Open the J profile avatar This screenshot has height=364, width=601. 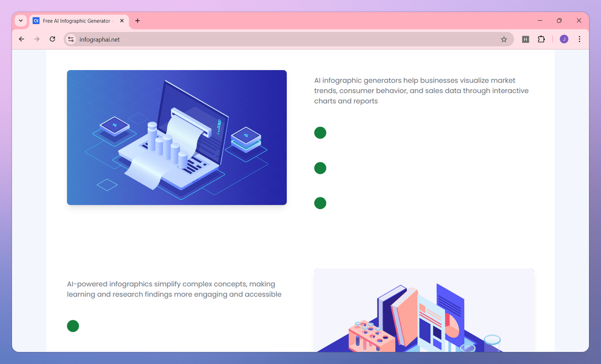pyautogui.click(x=564, y=39)
